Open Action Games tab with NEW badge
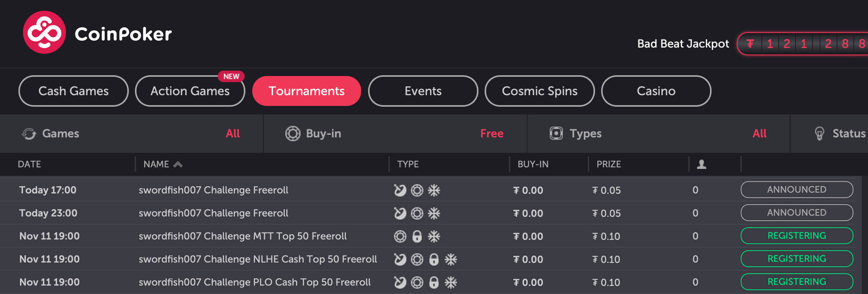Viewport: 868px width, 294px height. [190, 91]
